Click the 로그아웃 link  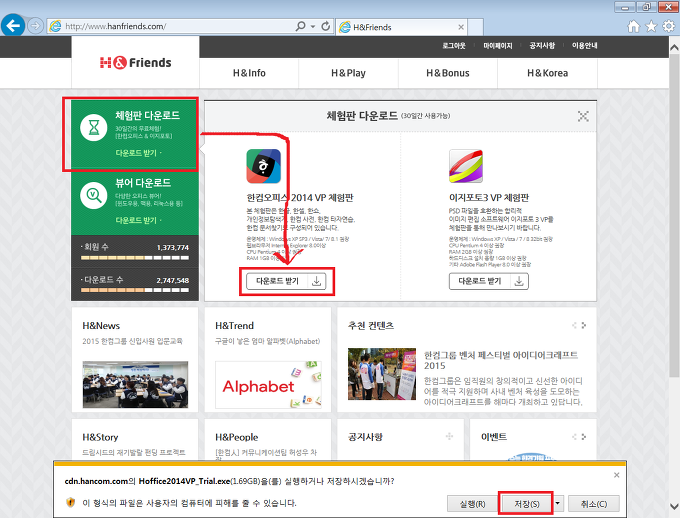click(454, 46)
